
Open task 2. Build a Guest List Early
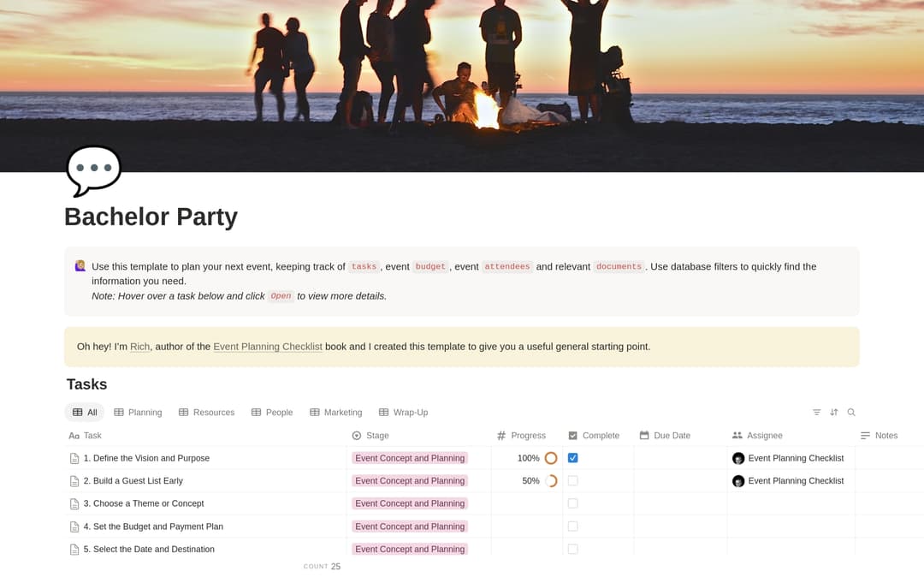click(x=133, y=481)
